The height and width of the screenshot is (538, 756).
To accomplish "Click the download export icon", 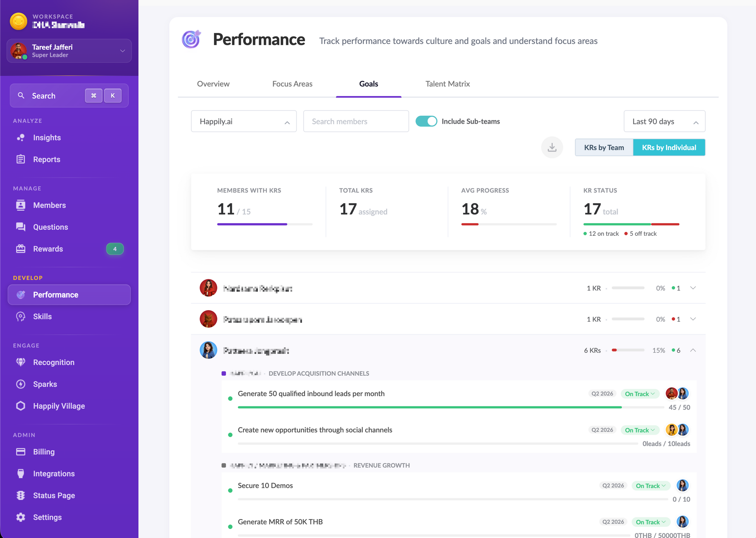I will pyautogui.click(x=552, y=147).
